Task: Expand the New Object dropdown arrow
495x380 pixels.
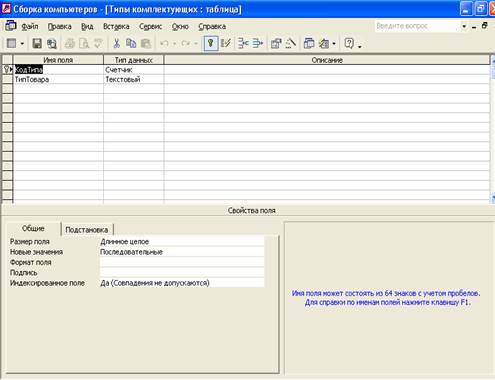Action: (x=334, y=44)
